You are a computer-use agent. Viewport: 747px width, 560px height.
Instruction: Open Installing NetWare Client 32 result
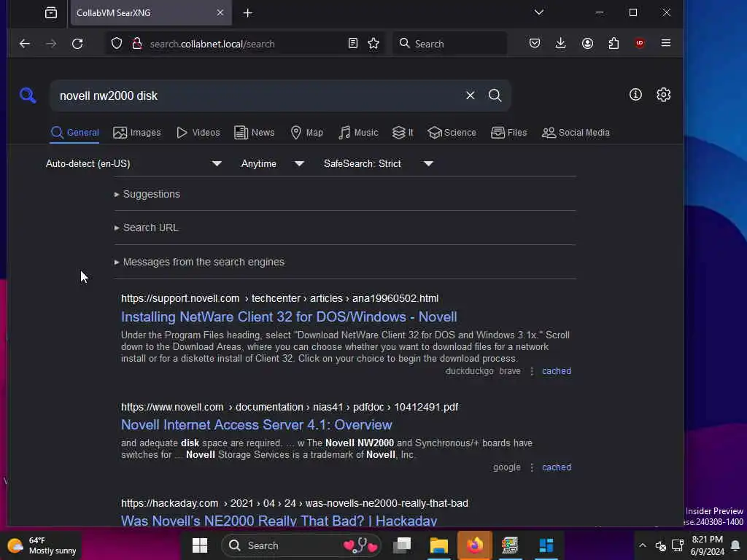coord(289,316)
